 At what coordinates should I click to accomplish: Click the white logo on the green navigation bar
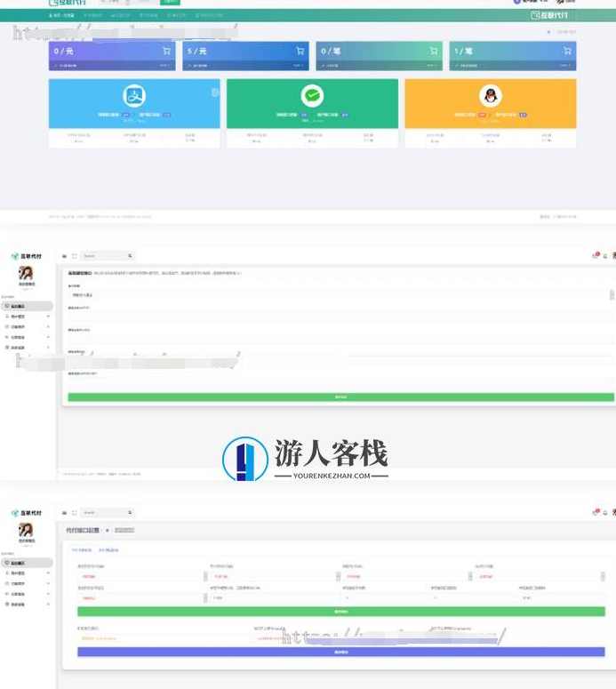click(x=549, y=15)
